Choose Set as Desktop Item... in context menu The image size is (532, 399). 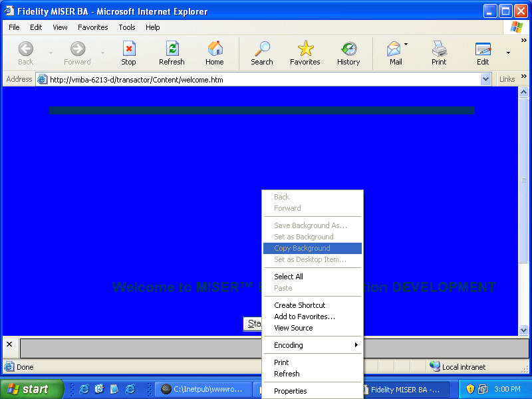(313, 259)
